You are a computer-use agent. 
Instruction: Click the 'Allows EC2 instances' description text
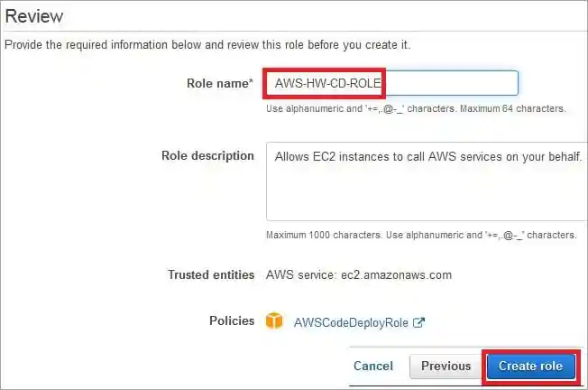click(427, 156)
